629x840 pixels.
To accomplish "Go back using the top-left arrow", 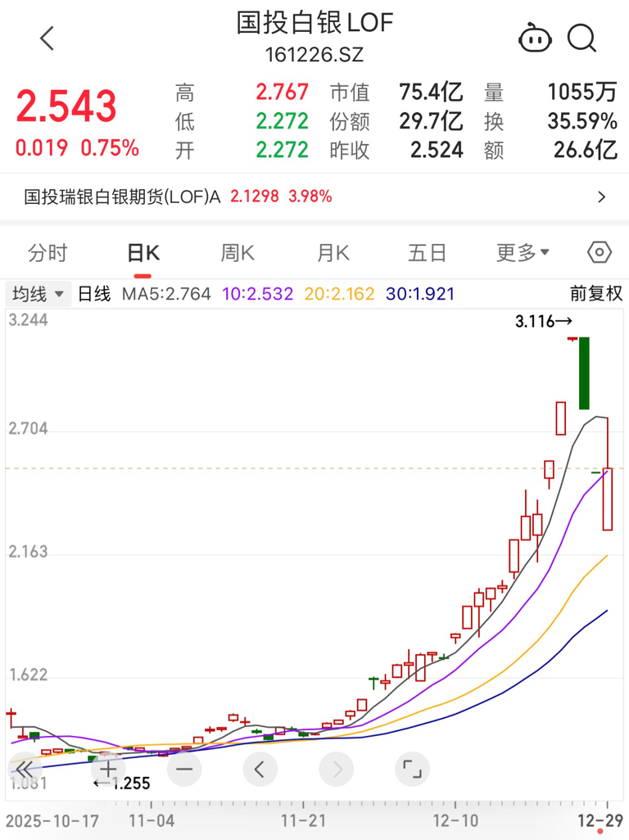I will 48,38.
